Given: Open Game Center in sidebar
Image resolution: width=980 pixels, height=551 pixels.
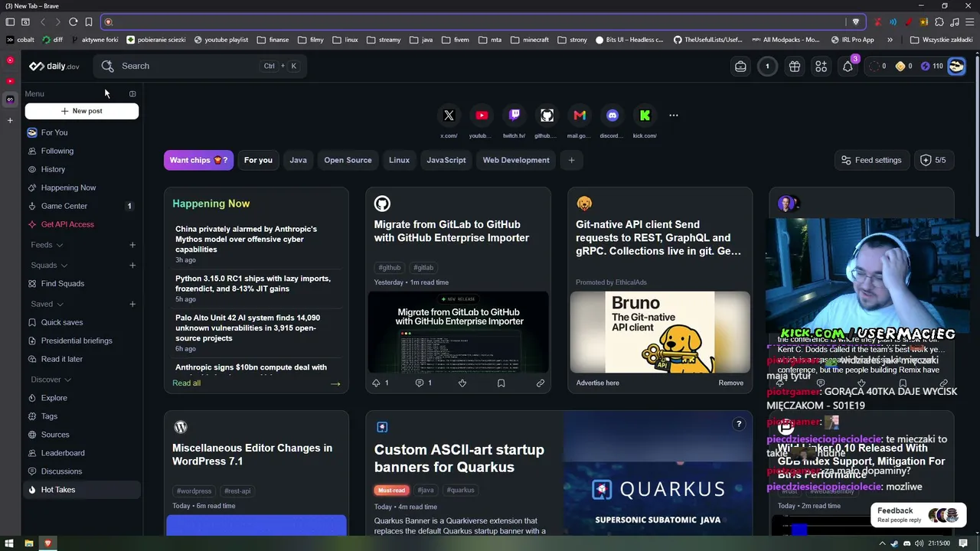Looking at the screenshot, I should click(81, 206).
